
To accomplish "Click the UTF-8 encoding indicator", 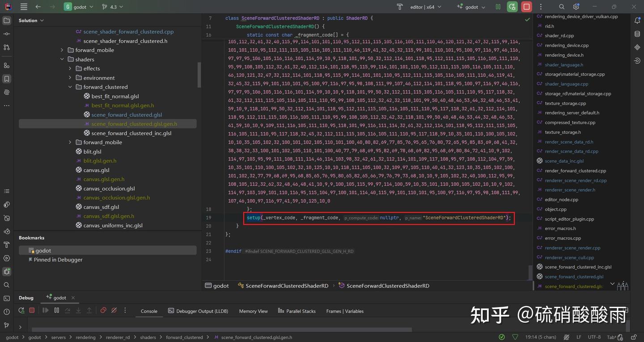I will (x=595, y=338).
